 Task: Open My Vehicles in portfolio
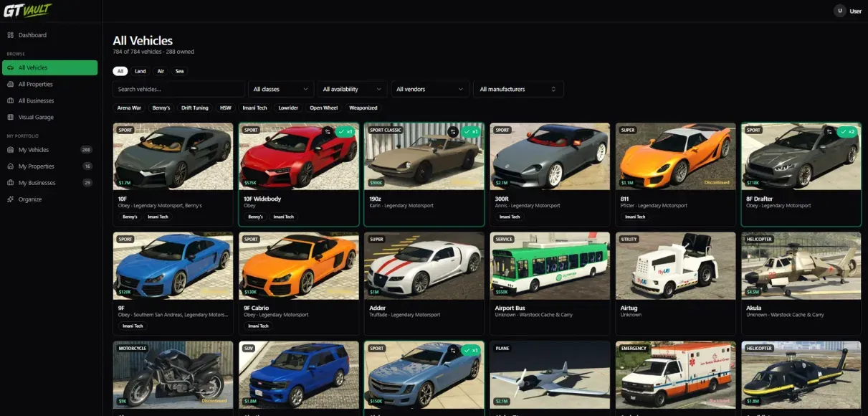pyautogui.click(x=49, y=150)
